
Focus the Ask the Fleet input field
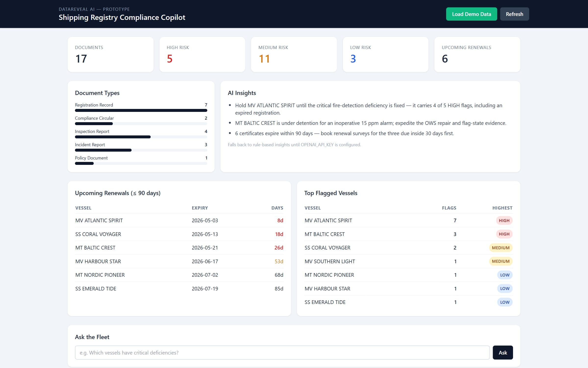tap(282, 353)
